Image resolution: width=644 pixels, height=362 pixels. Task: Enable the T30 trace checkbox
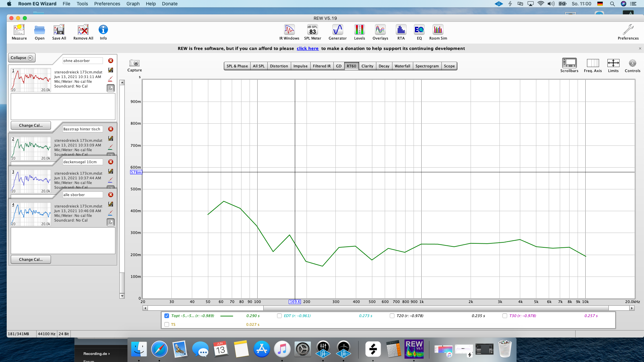[x=505, y=316]
